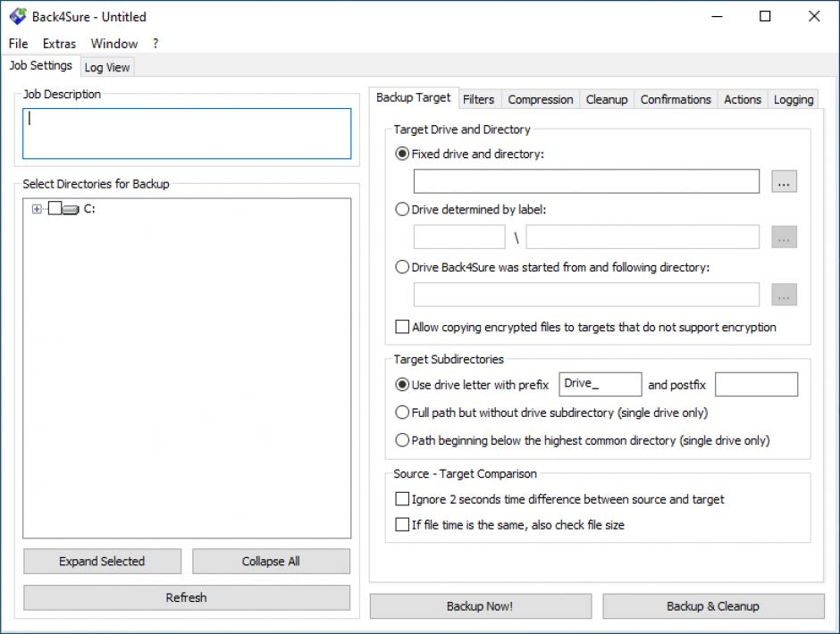Viewport: 840px width, 634px height.
Task: Click the Backup & Cleanup button
Action: pyautogui.click(x=713, y=606)
